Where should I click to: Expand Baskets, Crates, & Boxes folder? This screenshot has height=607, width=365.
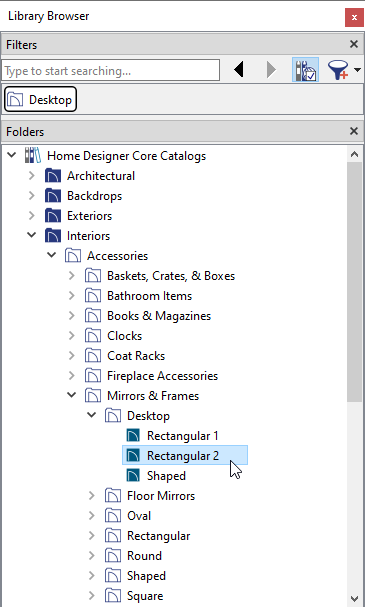pyautogui.click(x=72, y=276)
